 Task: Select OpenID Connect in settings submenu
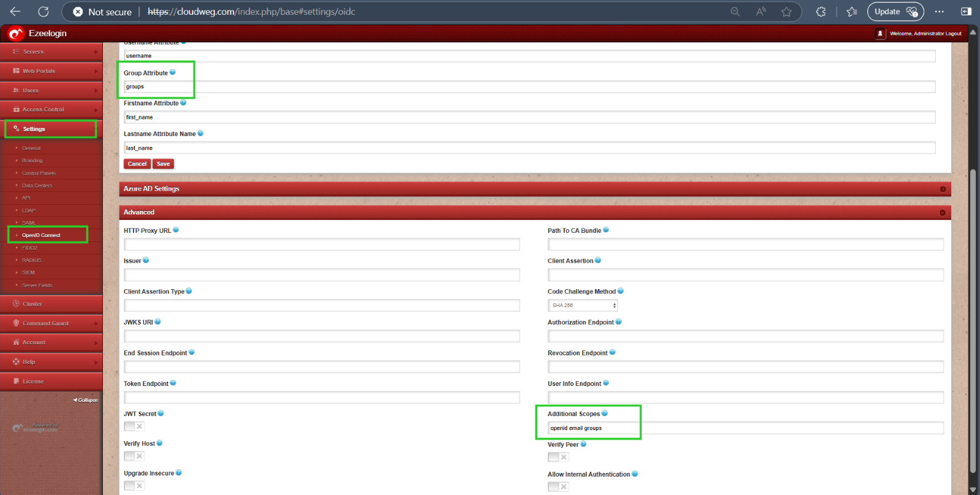tap(41, 235)
